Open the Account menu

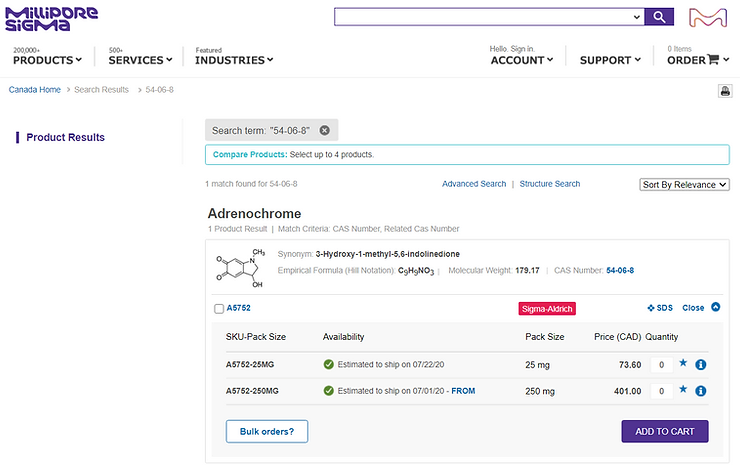tap(522, 60)
